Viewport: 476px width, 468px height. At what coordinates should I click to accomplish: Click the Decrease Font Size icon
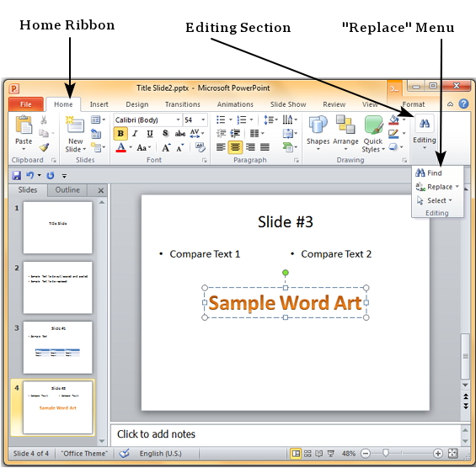coord(180,147)
